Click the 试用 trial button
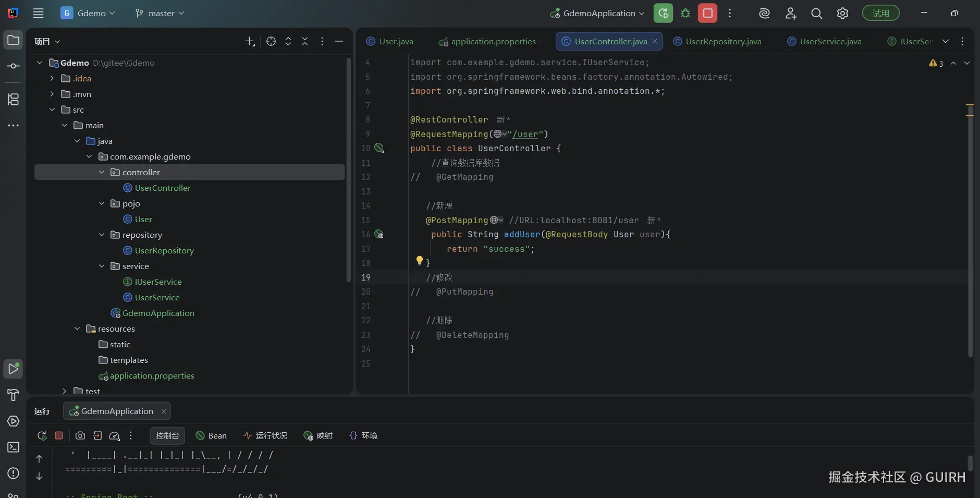980x498 pixels. [881, 14]
